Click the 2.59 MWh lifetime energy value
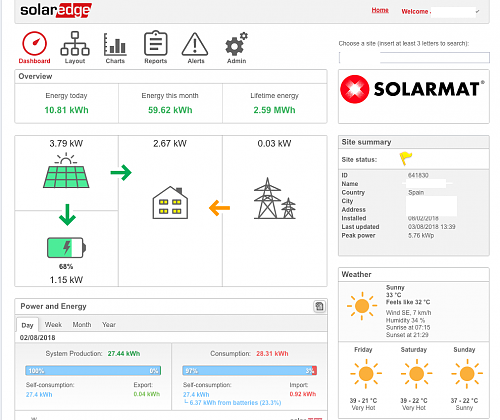500x420 pixels. tap(274, 110)
